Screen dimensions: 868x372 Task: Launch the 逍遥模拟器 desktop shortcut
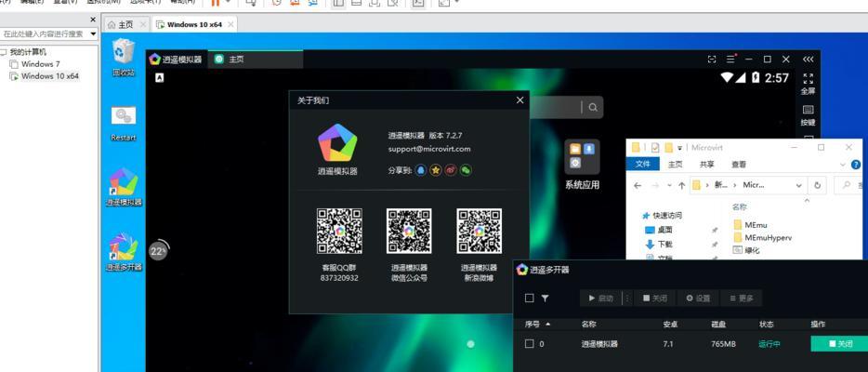tap(124, 187)
